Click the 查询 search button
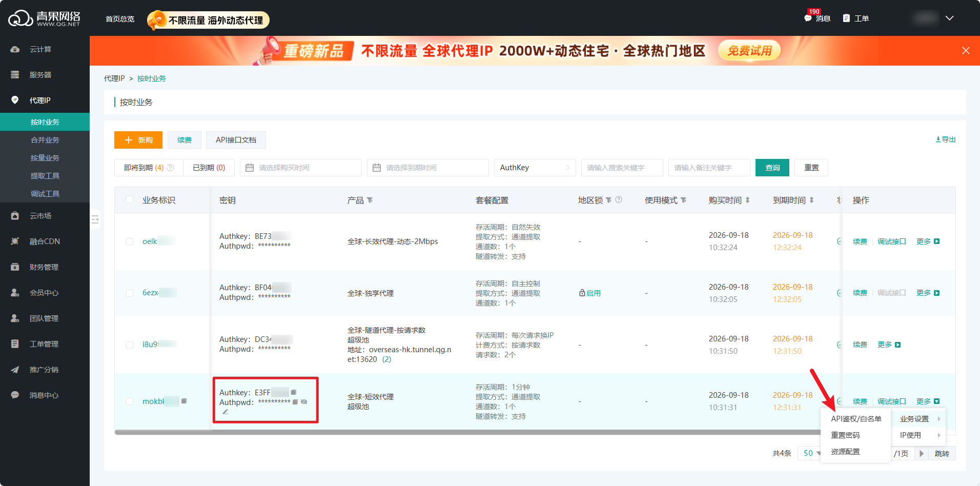 [772, 168]
